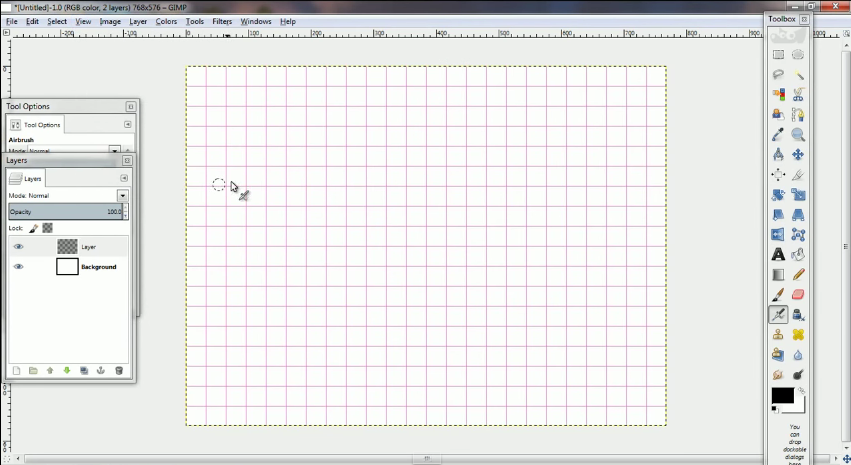The image size is (851, 465).
Task: Switch to the Layers tab
Action: click(26, 179)
